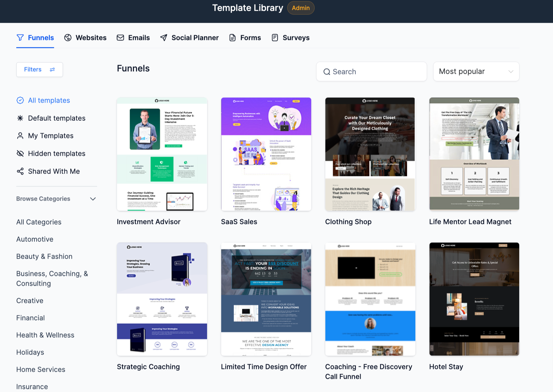Select the Forms tab
Viewport: 553px width, 392px height.
(245, 37)
